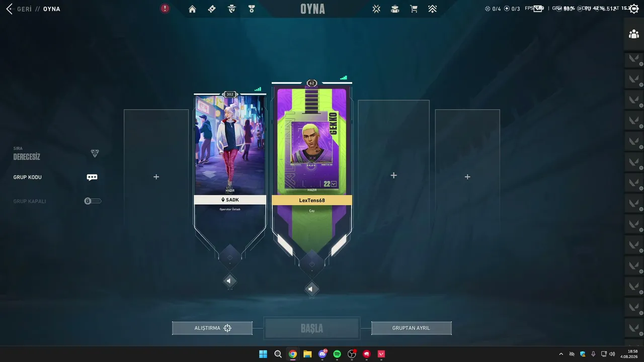Screen dimensions: 644x362
Task: Expand the system tray hidden icons chevron
Action: (561, 354)
